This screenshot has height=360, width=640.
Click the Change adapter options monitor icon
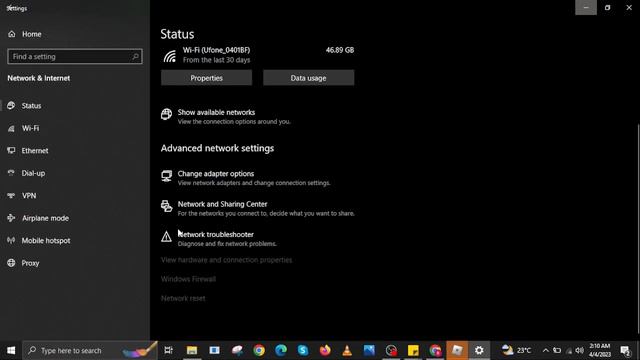point(166,176)
